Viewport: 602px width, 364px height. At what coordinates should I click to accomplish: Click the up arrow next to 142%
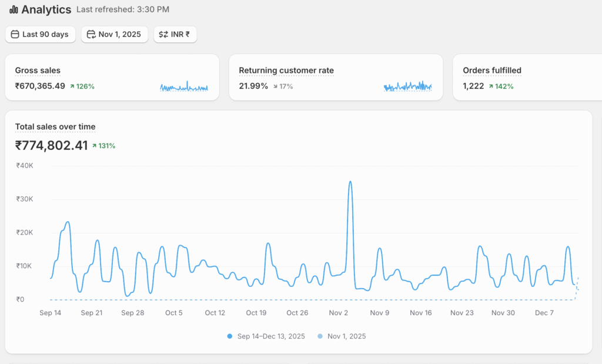[491, 86]
